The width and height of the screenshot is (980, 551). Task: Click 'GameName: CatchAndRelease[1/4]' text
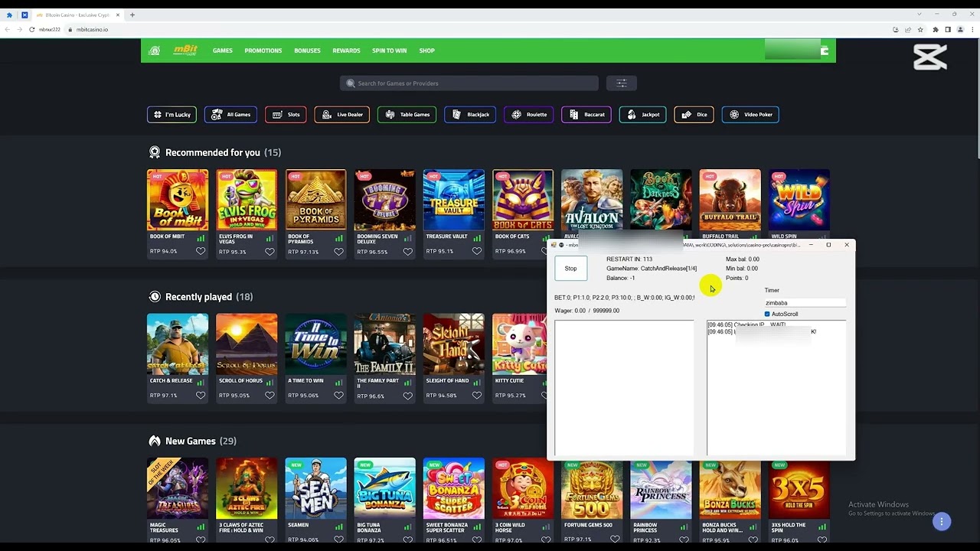652,269
